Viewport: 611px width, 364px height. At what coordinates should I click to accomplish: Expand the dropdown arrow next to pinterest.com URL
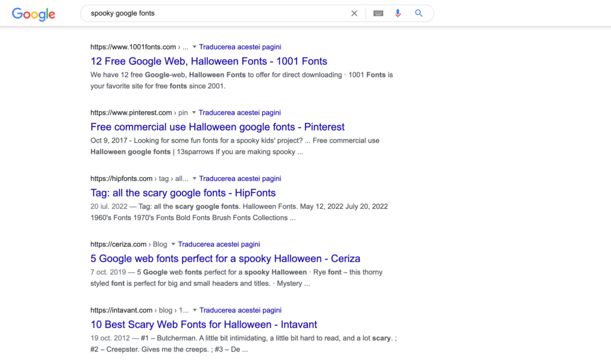pos(194,113)
